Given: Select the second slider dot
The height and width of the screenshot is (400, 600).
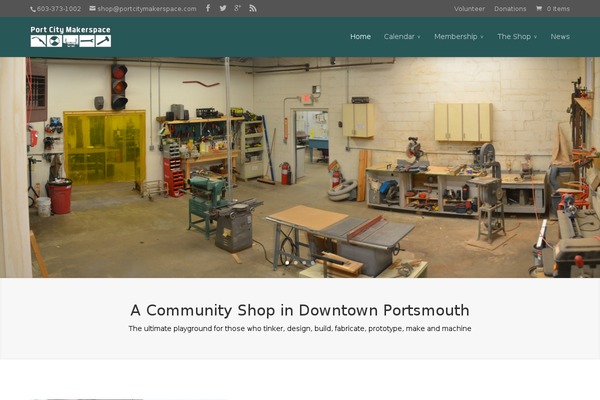Looking at the screenshot, I should click(296, 262).
